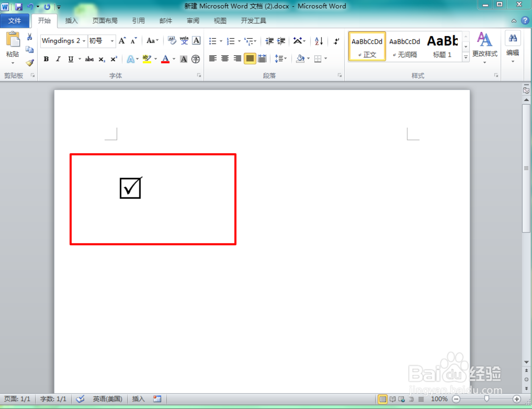Click the macro recording status icon
The image size is (532, 409).
tap(157, 399)
